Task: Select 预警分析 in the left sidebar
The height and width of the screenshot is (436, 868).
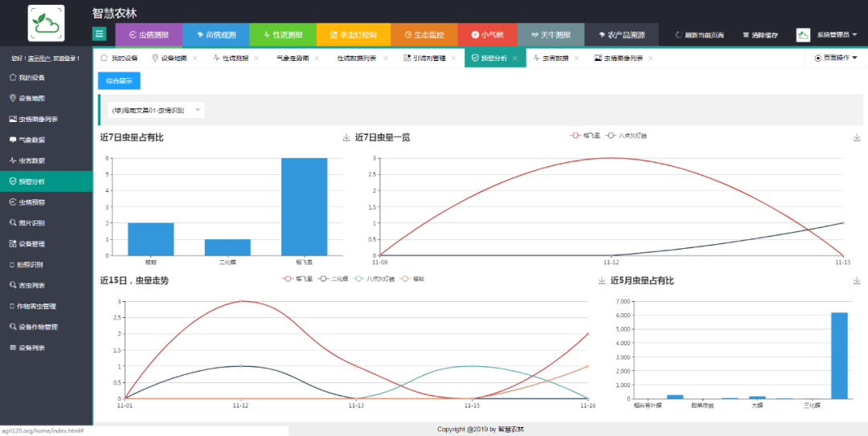Action: coord(46,181)
